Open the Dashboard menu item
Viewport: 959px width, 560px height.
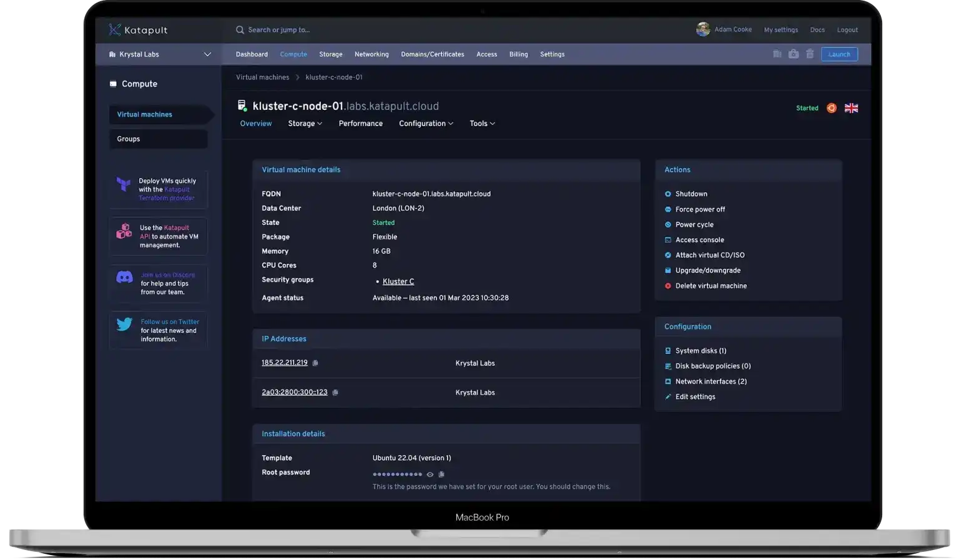click(x=252, y=54)
